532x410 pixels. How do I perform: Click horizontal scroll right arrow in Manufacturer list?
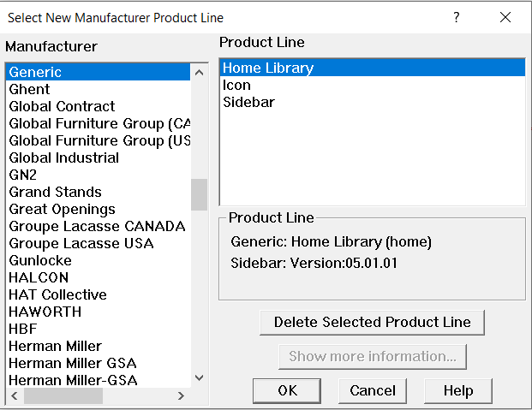(x=181, y=395)
